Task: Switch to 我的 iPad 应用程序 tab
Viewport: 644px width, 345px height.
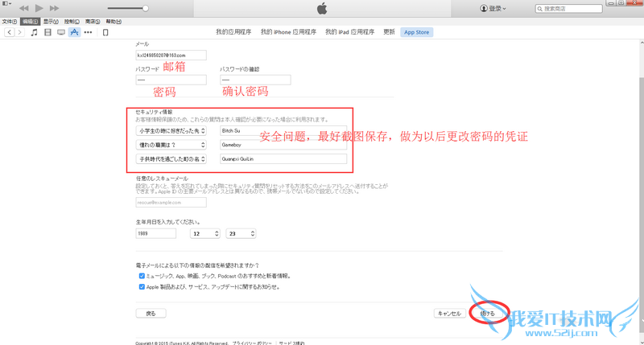Action: coord(349,32)
